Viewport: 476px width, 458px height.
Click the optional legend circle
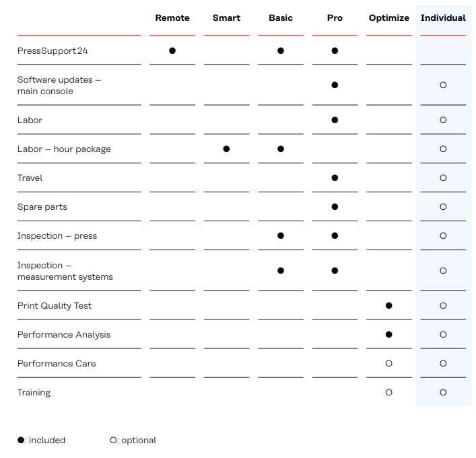(114, 440)
